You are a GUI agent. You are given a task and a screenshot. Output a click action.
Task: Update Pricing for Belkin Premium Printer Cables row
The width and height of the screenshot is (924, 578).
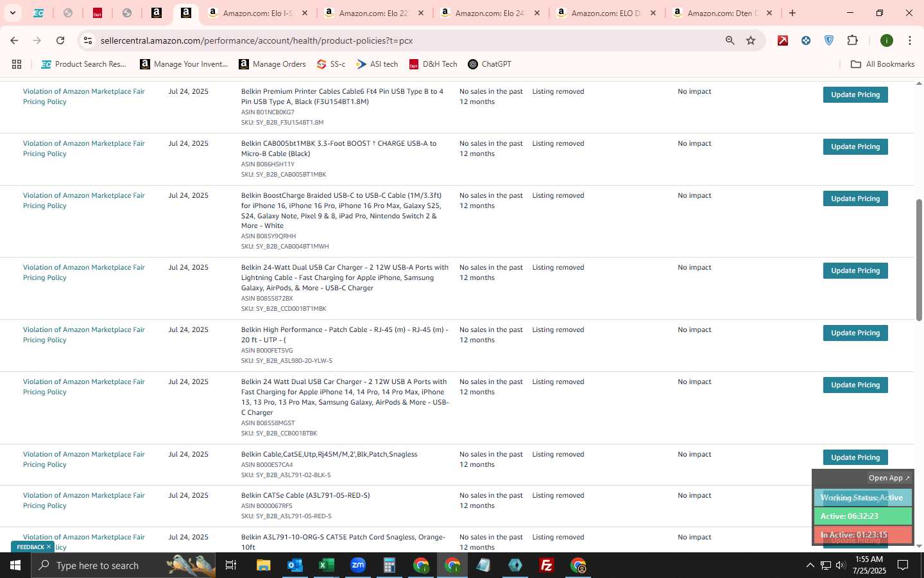tap(855, 94)
